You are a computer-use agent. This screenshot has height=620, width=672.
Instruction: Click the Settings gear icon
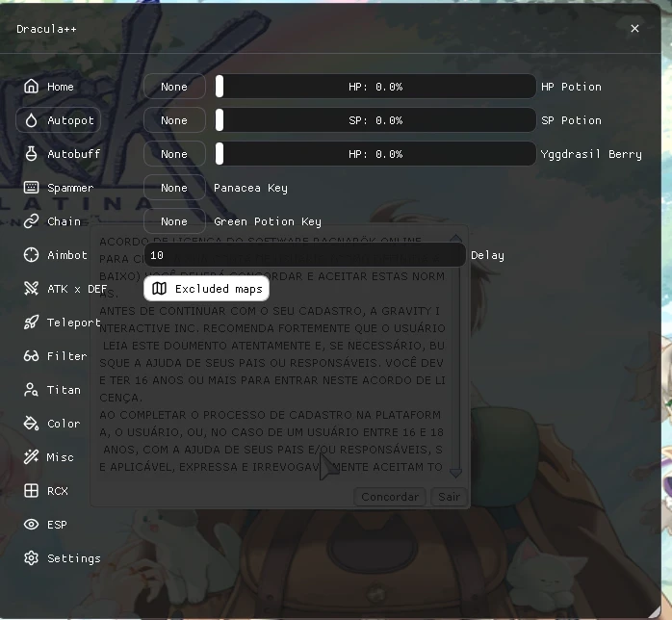tap(31, 557)
